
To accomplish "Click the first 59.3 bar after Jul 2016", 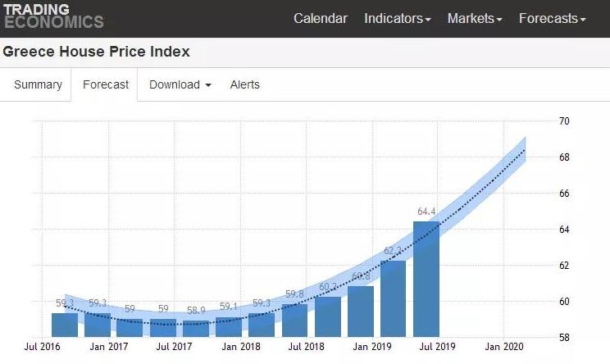I will click(65, 325).
